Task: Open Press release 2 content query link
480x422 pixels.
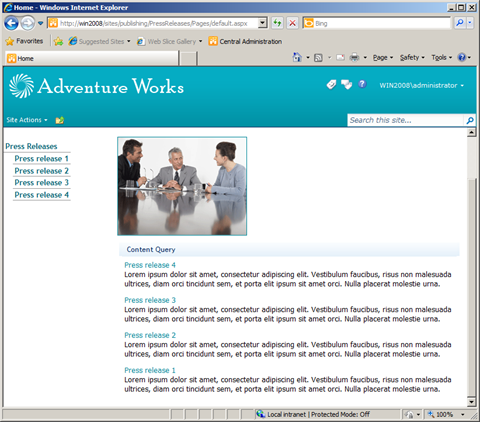Action: pyautogui.click(x=150, y=335)
